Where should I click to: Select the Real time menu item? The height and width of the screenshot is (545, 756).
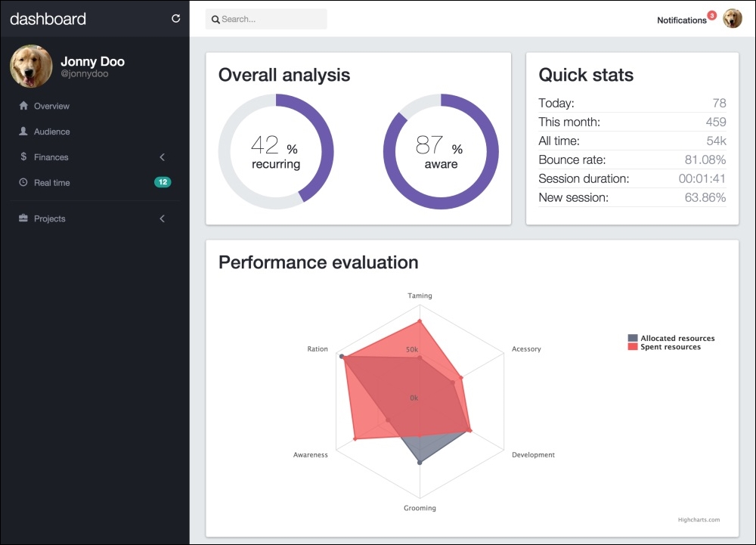51,183
